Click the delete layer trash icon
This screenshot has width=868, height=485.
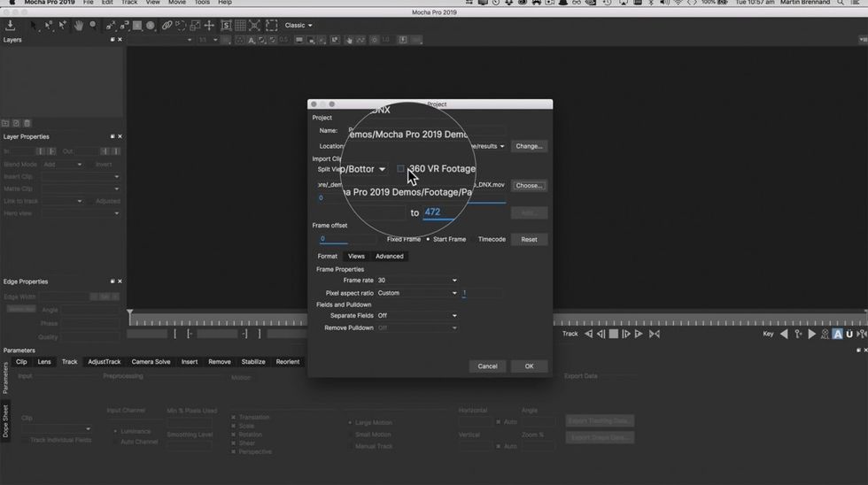coord(27,123)
